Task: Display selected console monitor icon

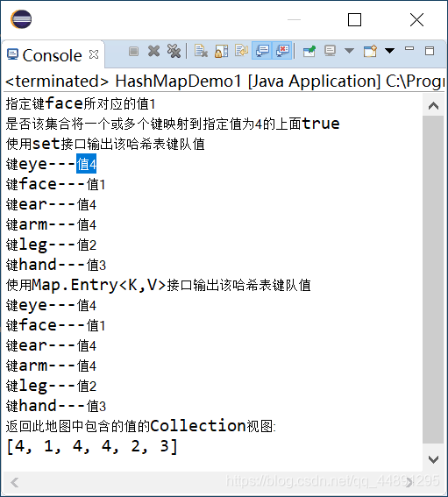Action: [330, 51]
